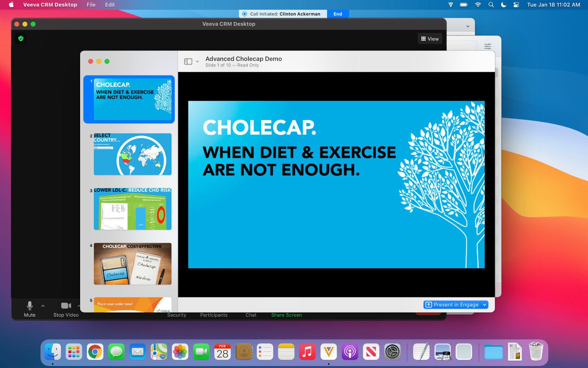The height and width of the screenshot is (368, 588).
Task: Mute the microphone
Action: point(30,308)
